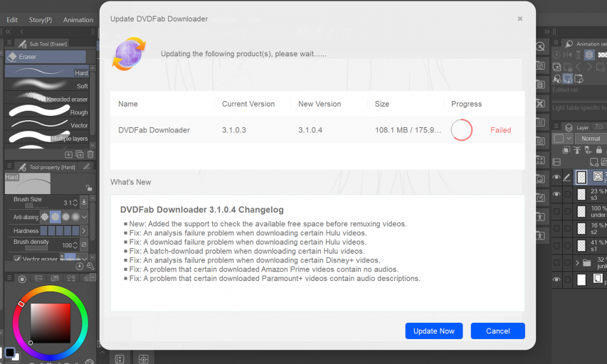Expand the Hardness arrow button
The image size is (607, 364).
click(84, 231)
